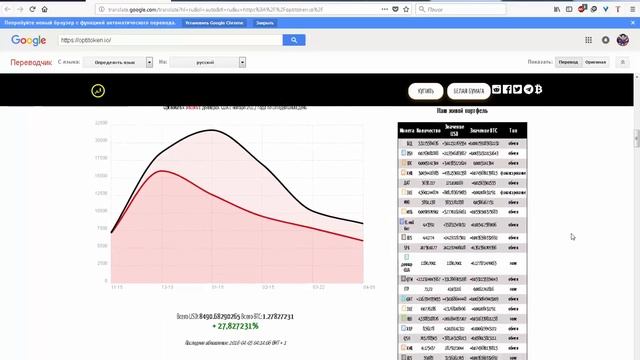Switch the view to Оригинал
Screen dimensions: 640x360
tap(595, 62)
